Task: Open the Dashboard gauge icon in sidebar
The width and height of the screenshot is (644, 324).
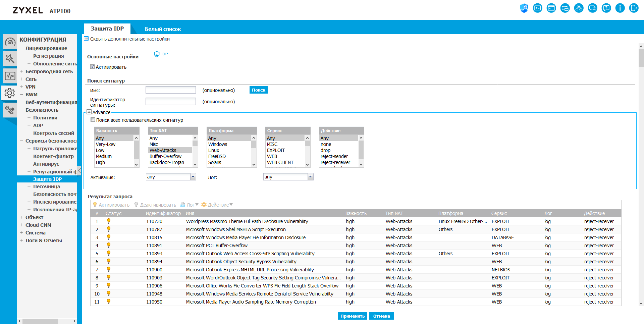Action: (10, 42)
